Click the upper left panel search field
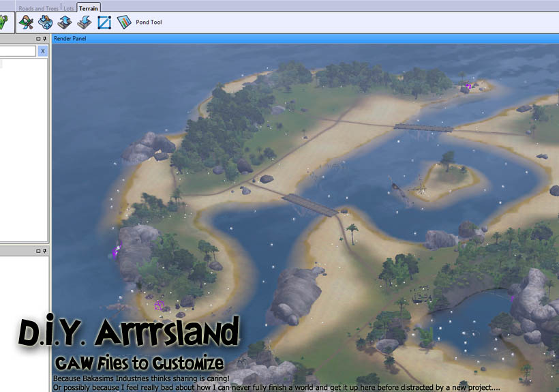The width and height of the screenshot is (559, 392). [18, 51]
